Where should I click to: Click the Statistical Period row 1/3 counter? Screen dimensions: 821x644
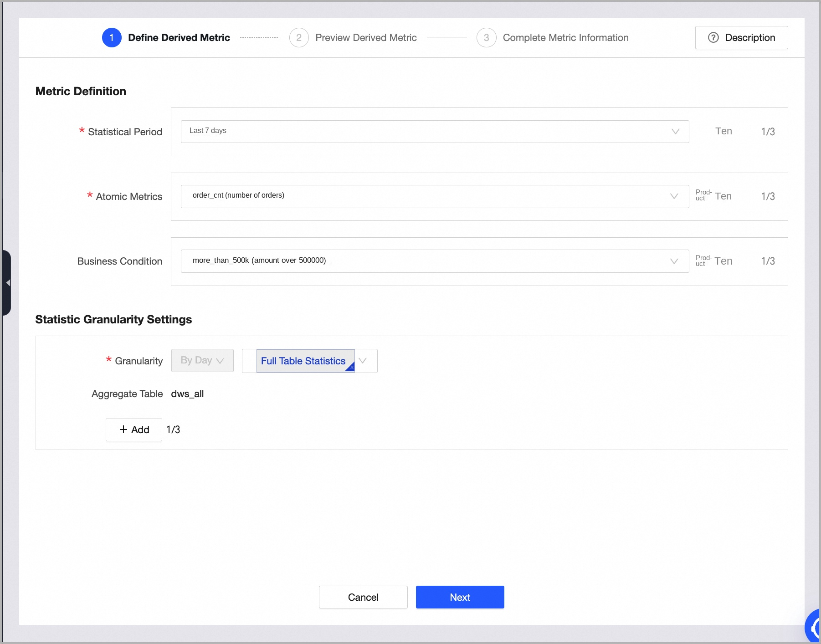tap(768, 132)
